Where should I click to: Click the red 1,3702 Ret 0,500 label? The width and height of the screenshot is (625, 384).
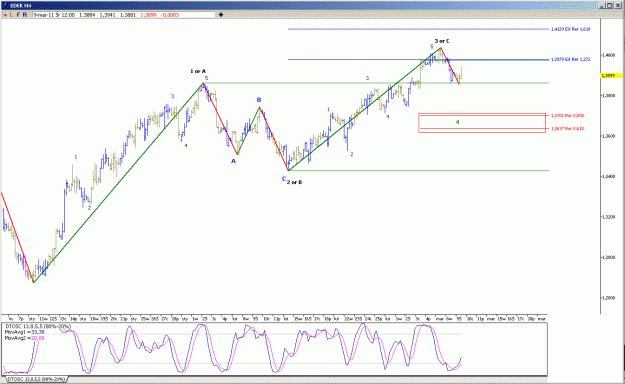coord(568,116)
